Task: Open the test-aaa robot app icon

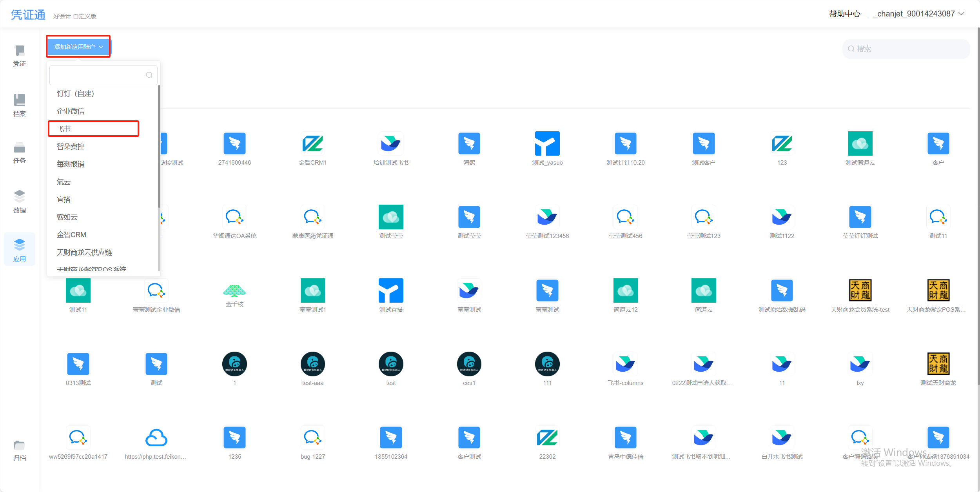Action: pyautogui.click(x=312, y=364)
